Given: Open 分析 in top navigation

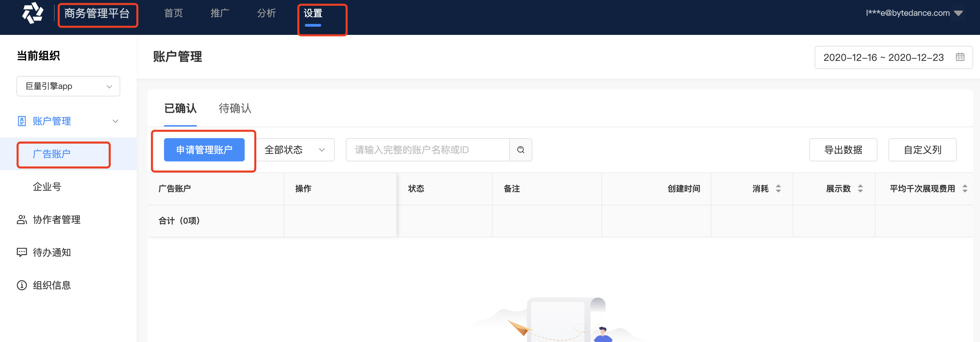Looking at the screenshot, I should pyautogui.click(x=266, y=13).
